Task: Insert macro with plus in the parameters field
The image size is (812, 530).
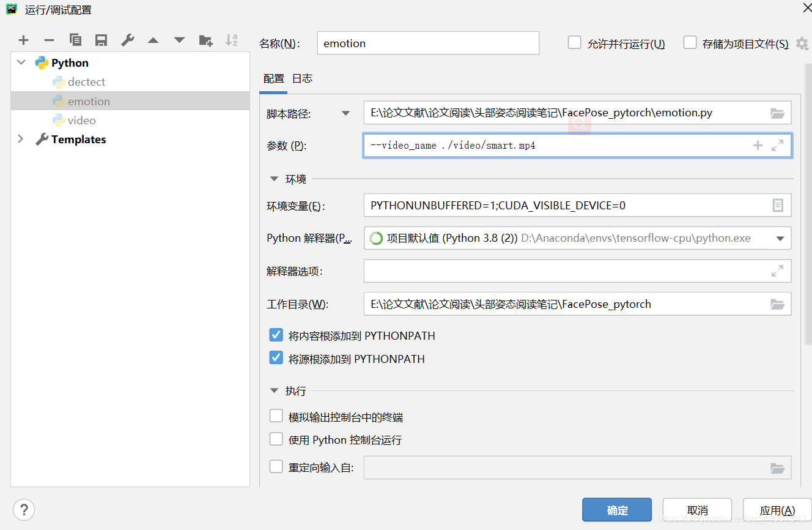Action: coord(758,146)
